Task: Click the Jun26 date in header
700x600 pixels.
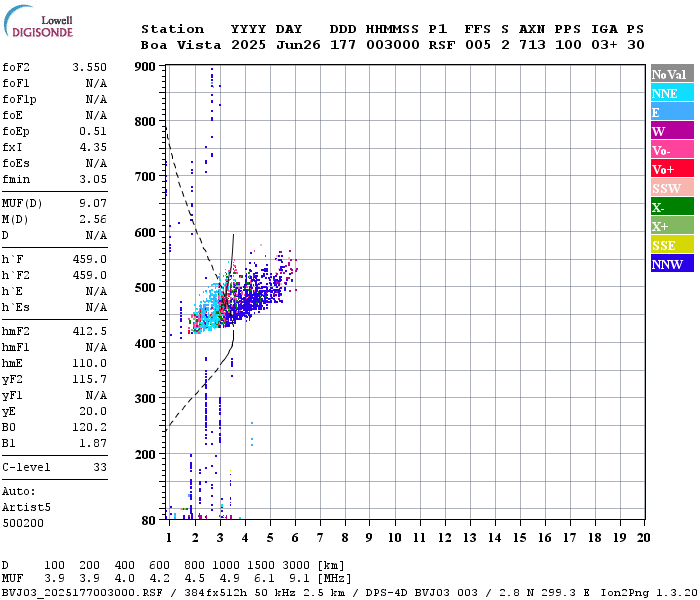Action: pos(298,45)
